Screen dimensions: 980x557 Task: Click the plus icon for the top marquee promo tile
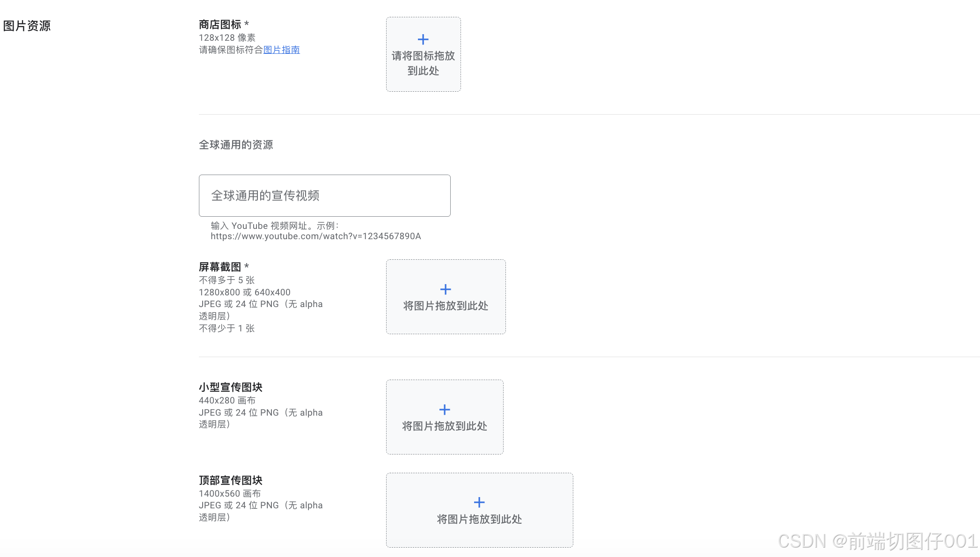coord(479,502)
